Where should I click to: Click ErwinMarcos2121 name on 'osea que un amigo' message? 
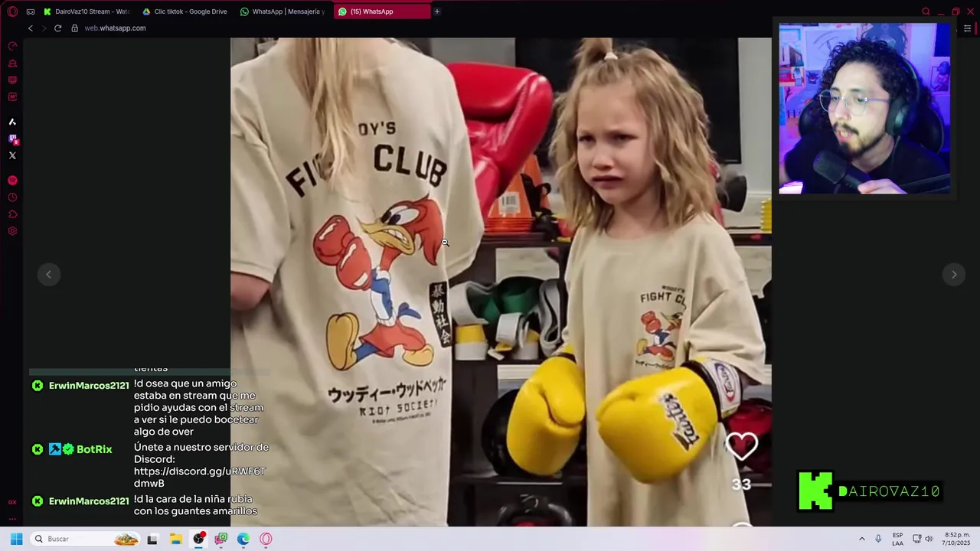(x=89, y=386)
